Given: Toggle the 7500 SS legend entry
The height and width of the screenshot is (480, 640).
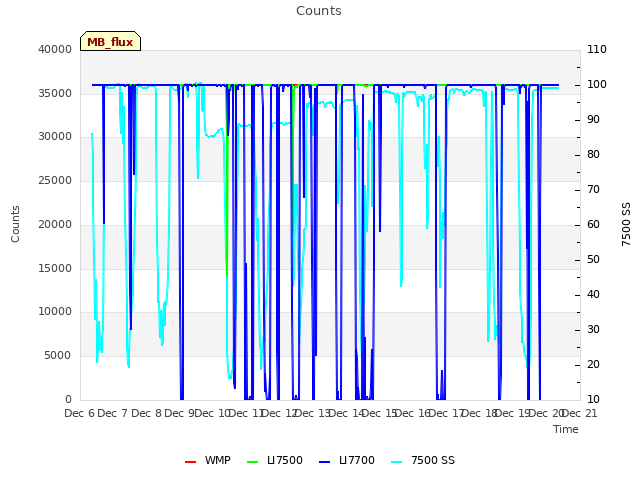Looking at the screenshot, I should pos(423,460).
